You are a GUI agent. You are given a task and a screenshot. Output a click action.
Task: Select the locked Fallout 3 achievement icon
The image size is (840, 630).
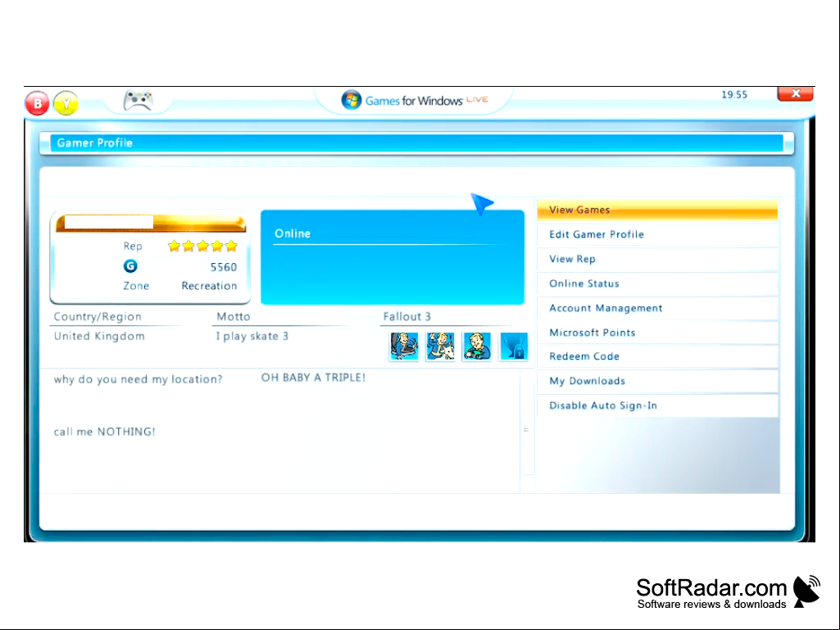pos(513,346)
